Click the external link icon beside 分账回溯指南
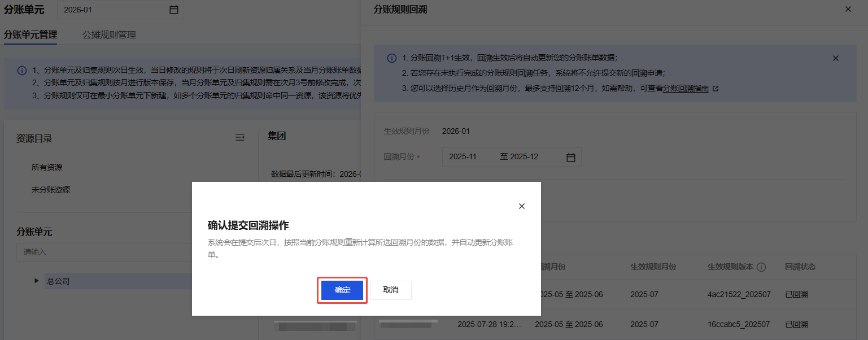This screenshot has width=868, height=340. click(716, 89)
